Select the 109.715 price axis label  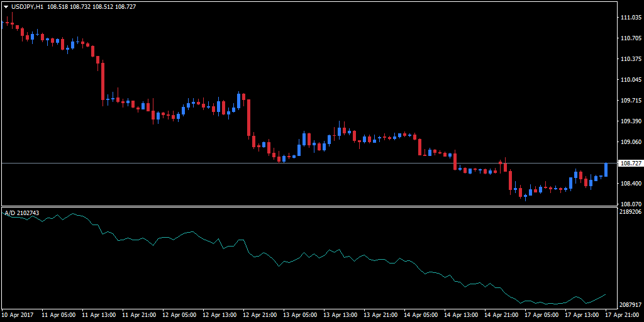(631, 101)
